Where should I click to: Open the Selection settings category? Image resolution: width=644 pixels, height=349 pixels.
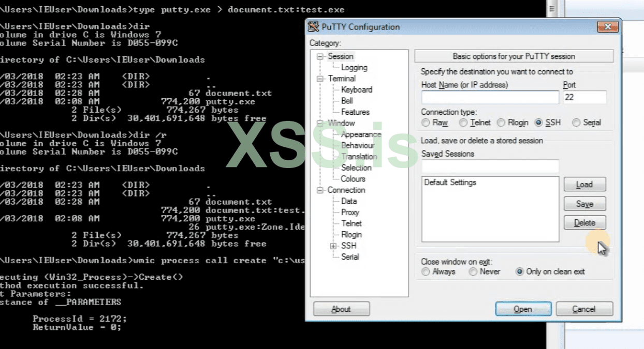tap(356, 168)
